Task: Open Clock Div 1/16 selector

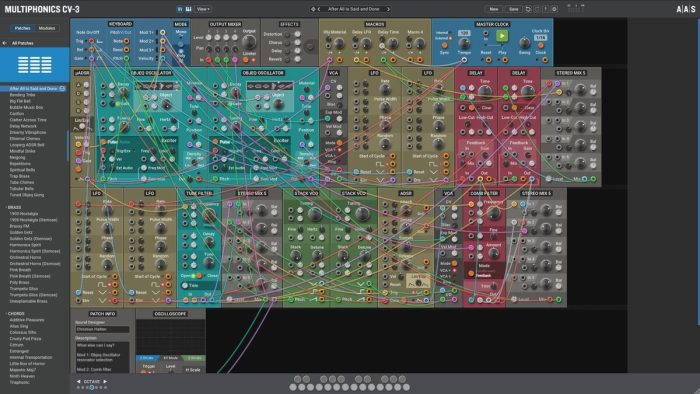Action: [x=541, y=37]
